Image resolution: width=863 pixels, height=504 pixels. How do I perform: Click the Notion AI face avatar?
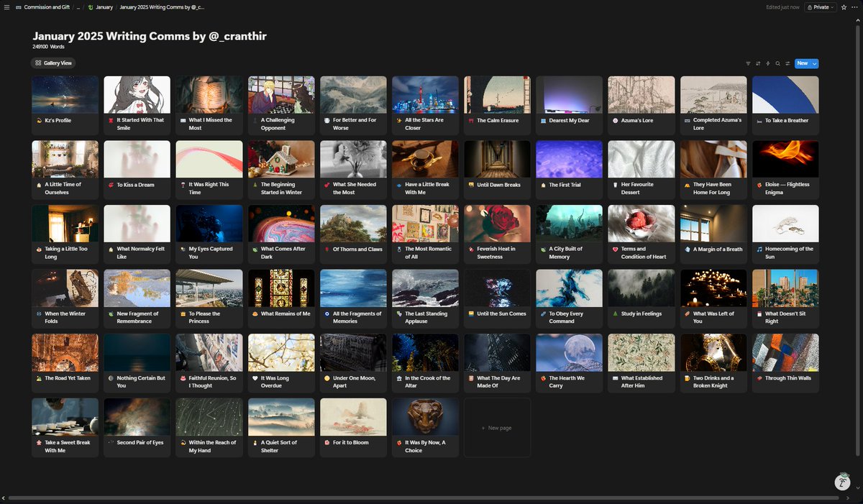coord(842,482)
